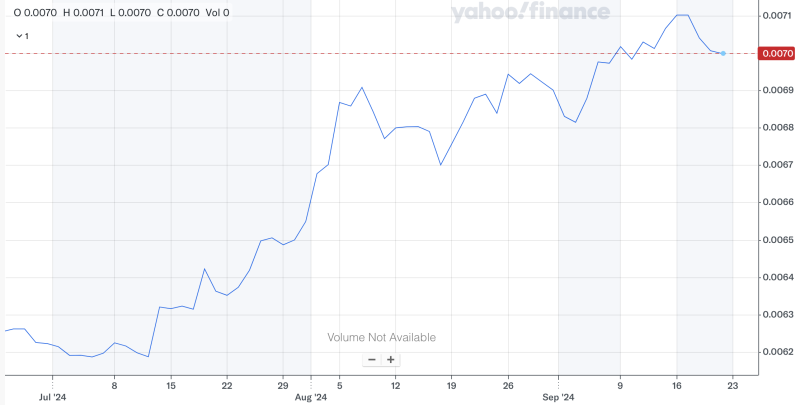Zoom out using the minus button
The image size is (800, 405).
click(x=372, y=360)
